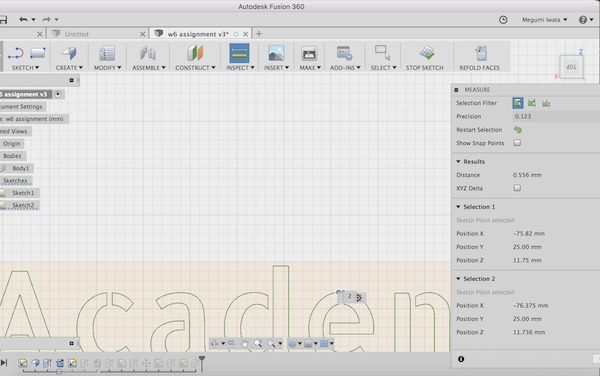Add a new design tab with plus
Screen dimensions: 600x376
pos(259,34)
